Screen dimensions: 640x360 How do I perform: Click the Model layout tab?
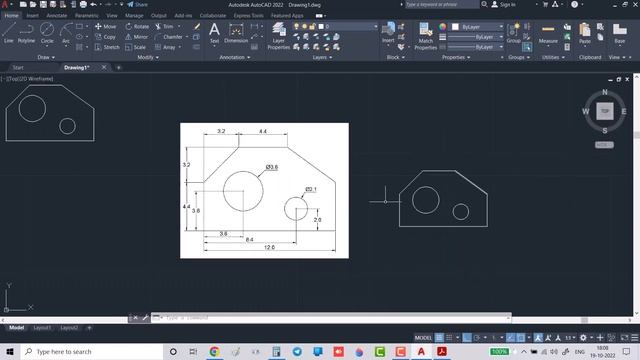(x=16, y=328)
